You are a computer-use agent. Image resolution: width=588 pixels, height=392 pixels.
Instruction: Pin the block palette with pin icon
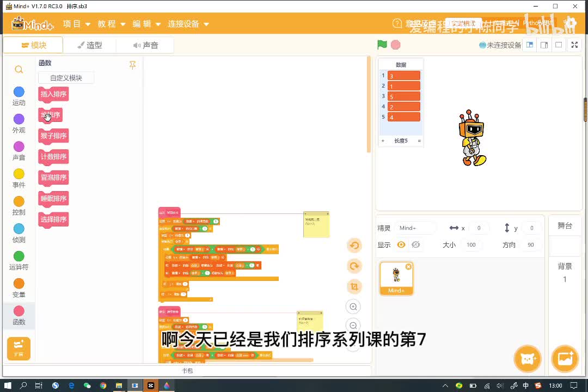click(x=132, y=65)
